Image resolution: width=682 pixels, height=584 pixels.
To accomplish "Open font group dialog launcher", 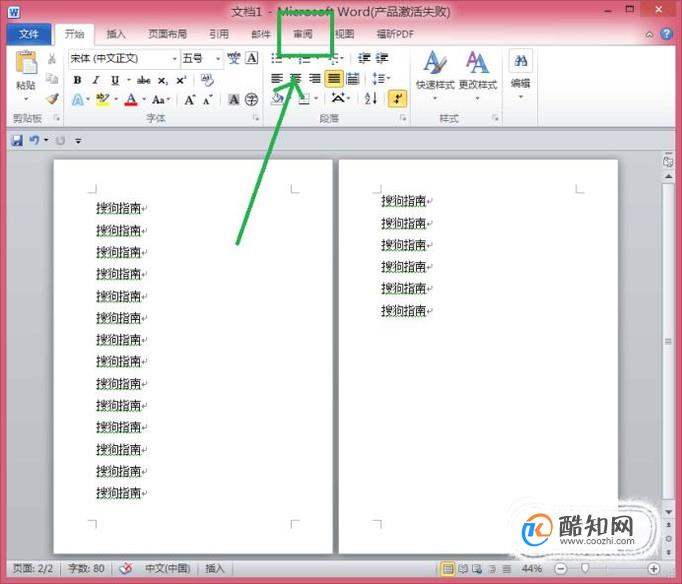I will (255, 117).
